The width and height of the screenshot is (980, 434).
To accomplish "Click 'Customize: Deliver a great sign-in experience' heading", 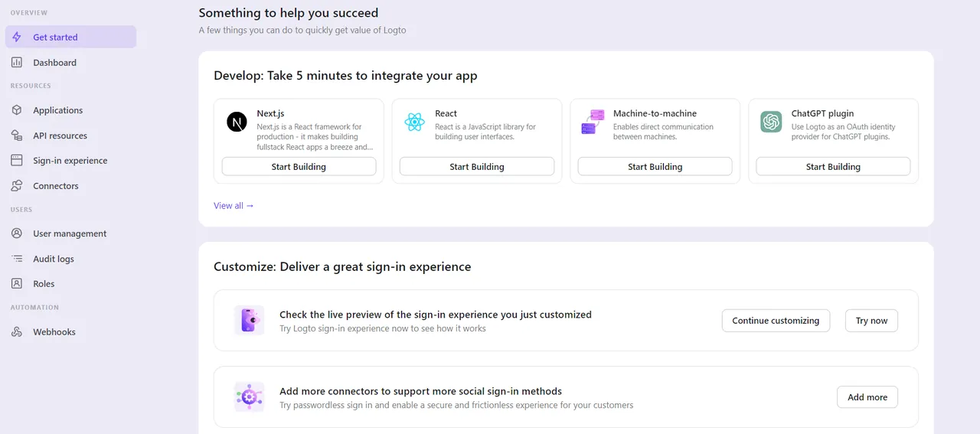I will click(x=342, y=267).
